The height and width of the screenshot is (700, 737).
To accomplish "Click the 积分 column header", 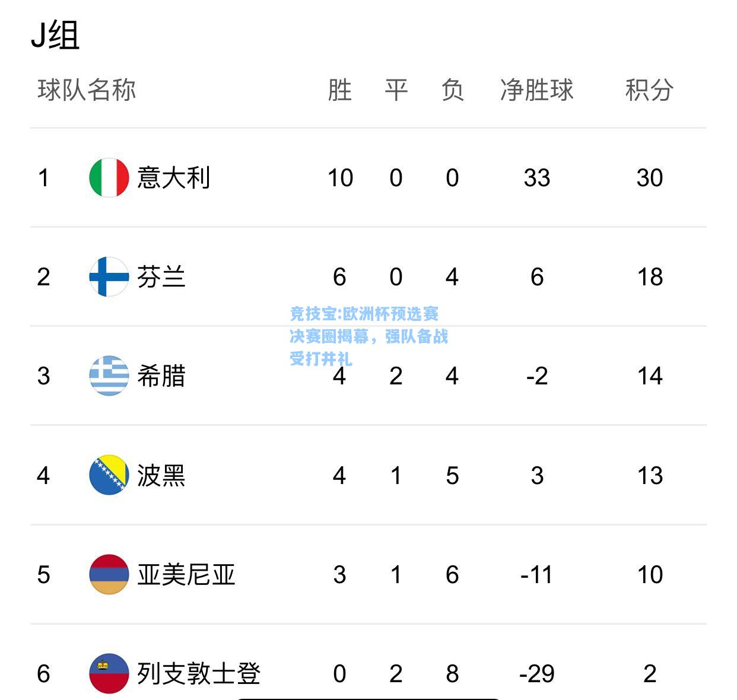I will (x=649, y=90).
